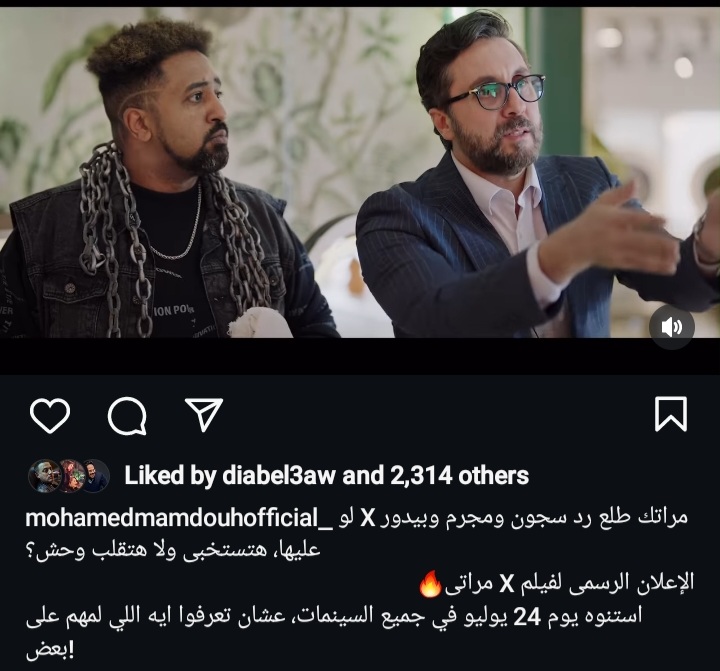Open comments via the speech bubble icon
Viewport: 720px width, 671px height.
point(127,416)
